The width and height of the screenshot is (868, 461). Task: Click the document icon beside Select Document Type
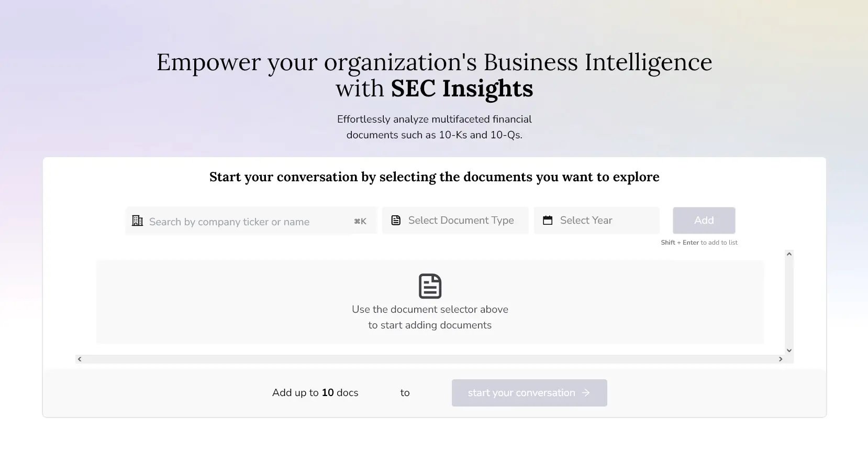click(396, 221)
